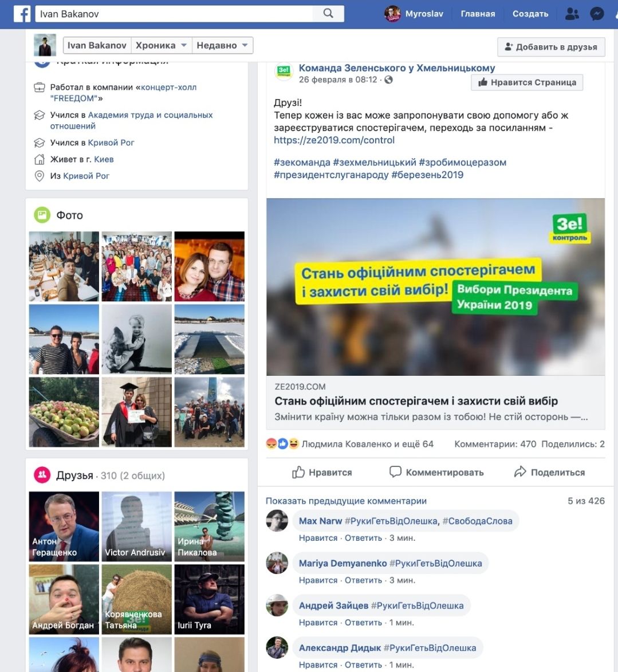The height and width of the screenshot is (672, 618).
Task: Open friend Victor Andrusiv tile
Action: (x=137, y=526)
